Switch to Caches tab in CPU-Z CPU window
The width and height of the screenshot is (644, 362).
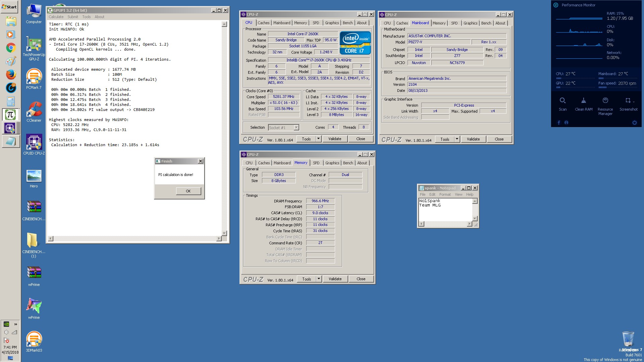pos(263,23)
